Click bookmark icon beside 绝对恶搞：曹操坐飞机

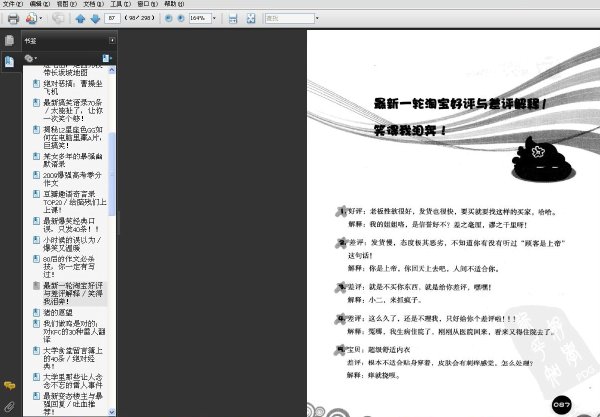tap(36, 83)
